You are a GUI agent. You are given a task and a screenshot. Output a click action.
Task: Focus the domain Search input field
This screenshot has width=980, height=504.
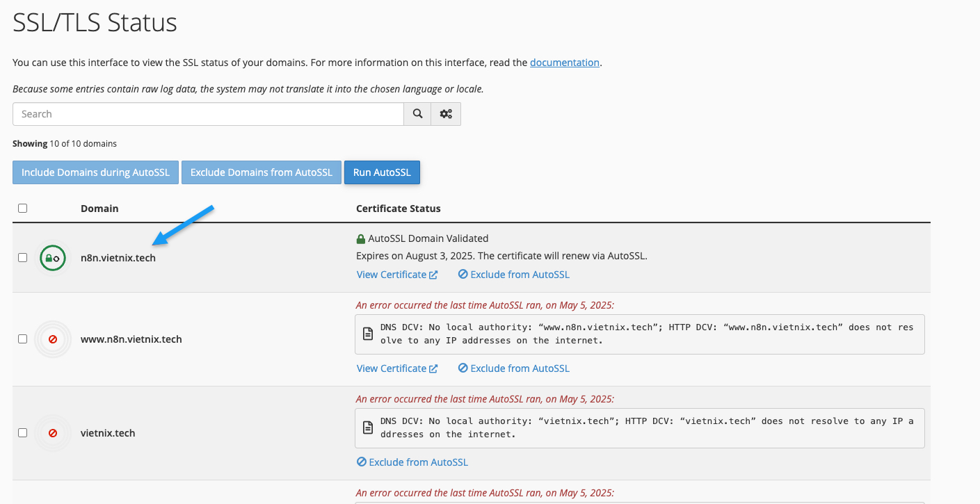pyautogui.click(x=208, y=114)
